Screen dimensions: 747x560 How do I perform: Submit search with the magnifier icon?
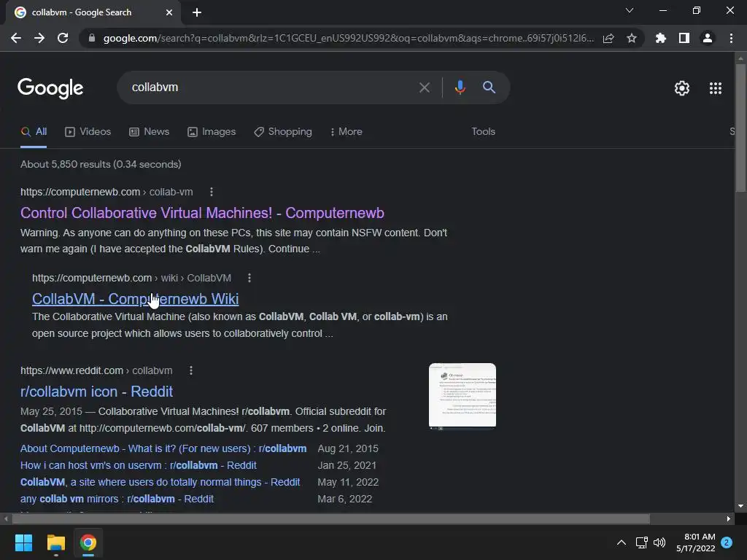point(489,87)
